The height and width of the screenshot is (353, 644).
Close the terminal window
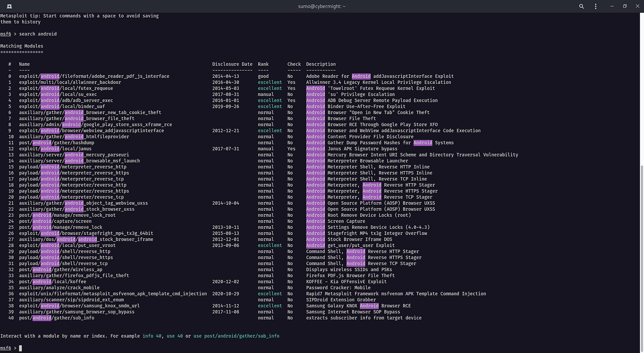point(637,6)
